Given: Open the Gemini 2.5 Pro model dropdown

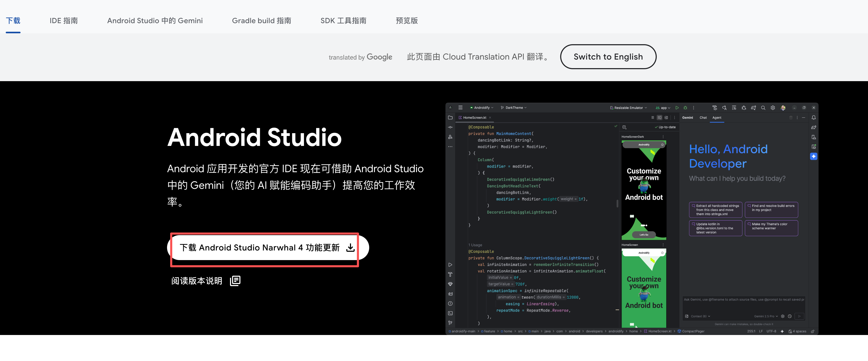Looking at the screenshot, I should 766,316.
